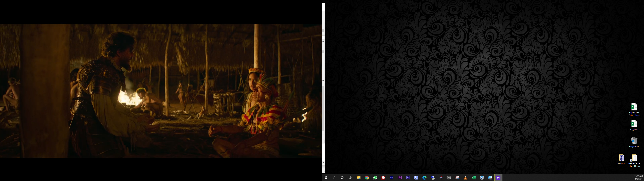Open Google Chrome from the taskbar

[367, 178]
